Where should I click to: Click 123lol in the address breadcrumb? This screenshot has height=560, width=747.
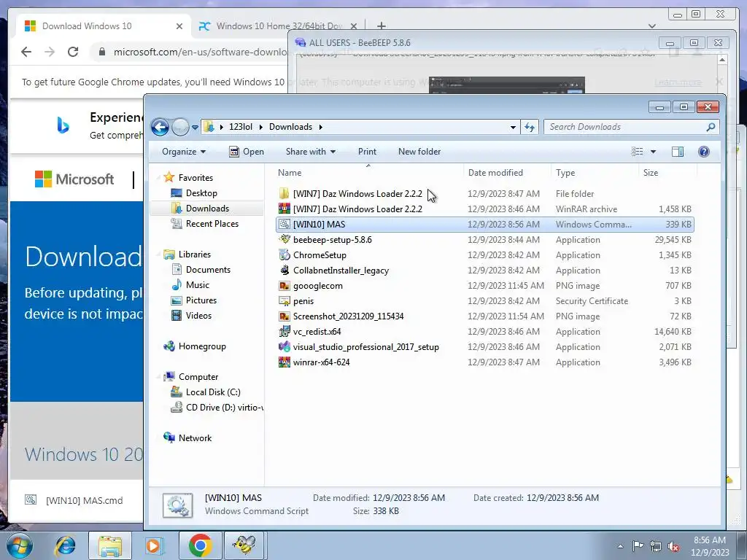click(x=241, y=127)
